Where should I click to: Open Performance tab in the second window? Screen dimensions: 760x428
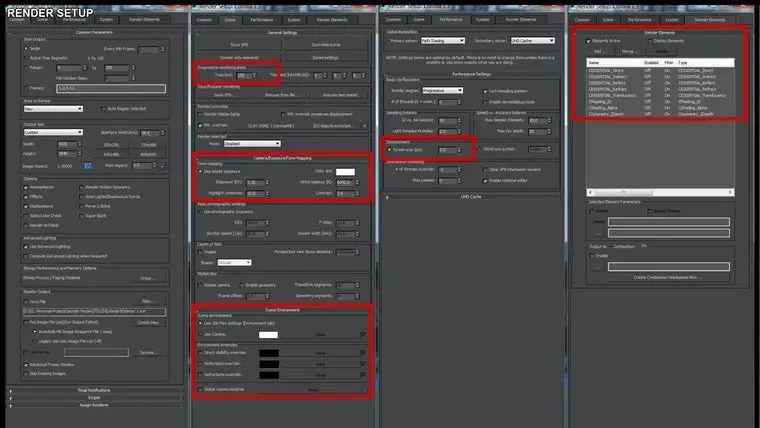pyautogui.click(x=262, y=20)
